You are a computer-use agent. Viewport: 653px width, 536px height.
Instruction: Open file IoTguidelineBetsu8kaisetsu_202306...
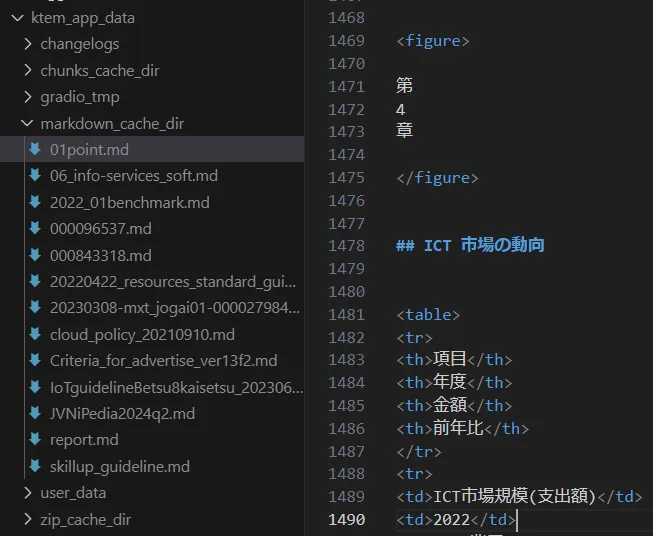(176, 388)
